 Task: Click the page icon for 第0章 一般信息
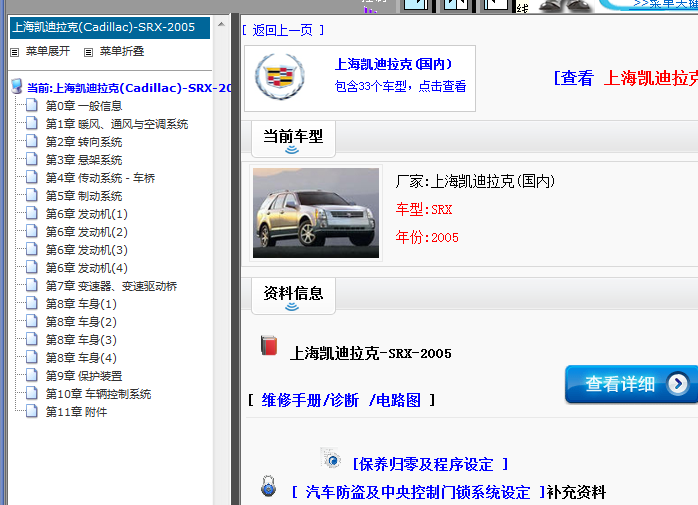(32, 106)
